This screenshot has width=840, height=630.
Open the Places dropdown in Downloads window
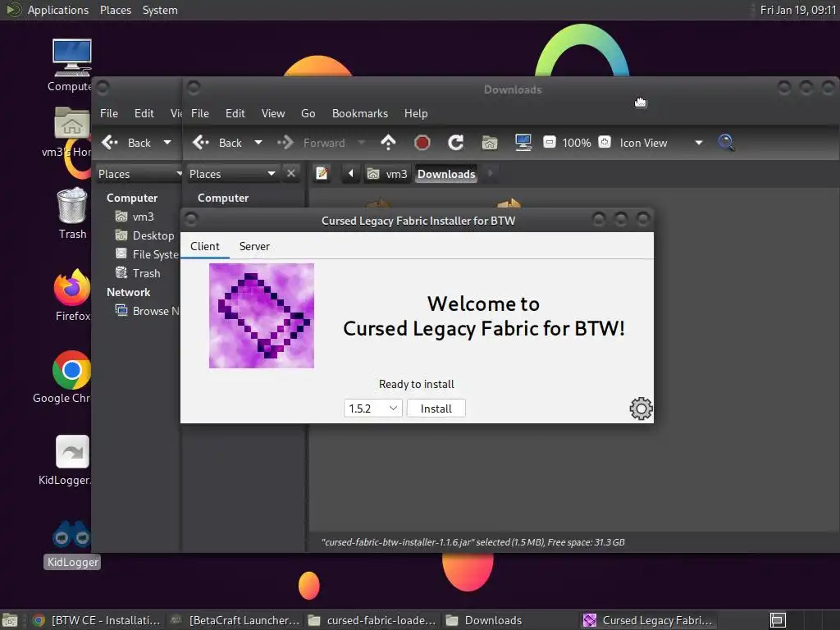click(232, 174)
